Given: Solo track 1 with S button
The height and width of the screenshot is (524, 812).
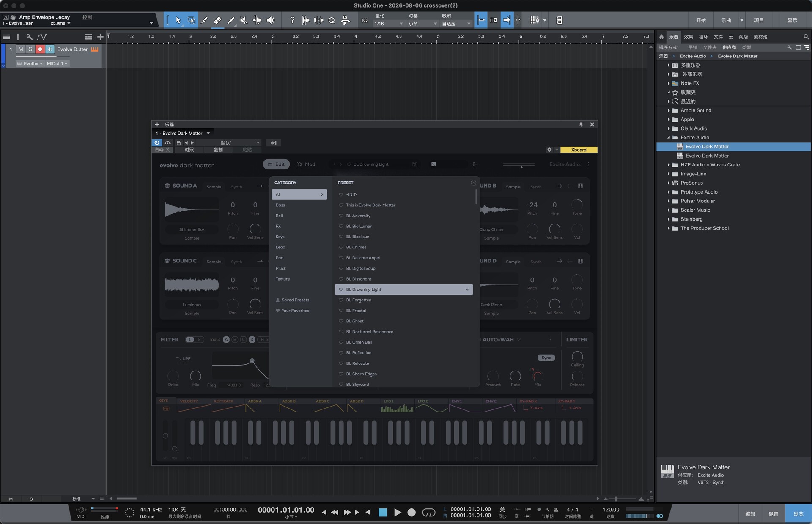Looking at the screenshot, I should (x=30, y=49).
